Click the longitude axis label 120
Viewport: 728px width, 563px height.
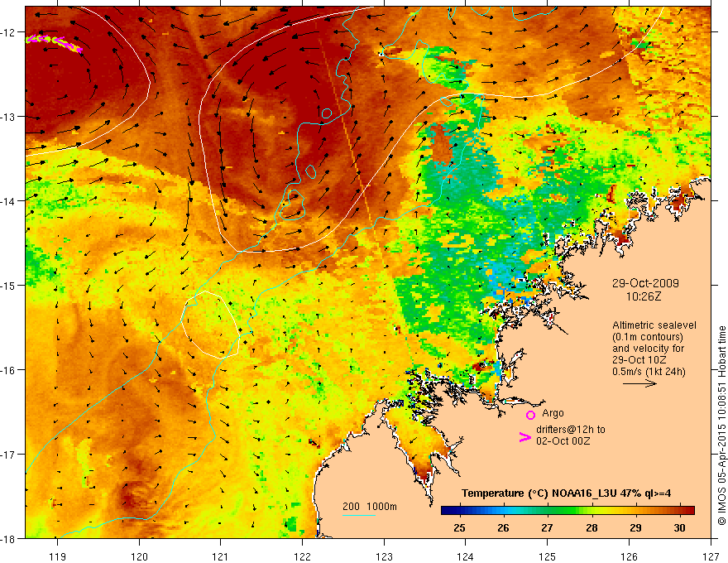coord(139,556)
